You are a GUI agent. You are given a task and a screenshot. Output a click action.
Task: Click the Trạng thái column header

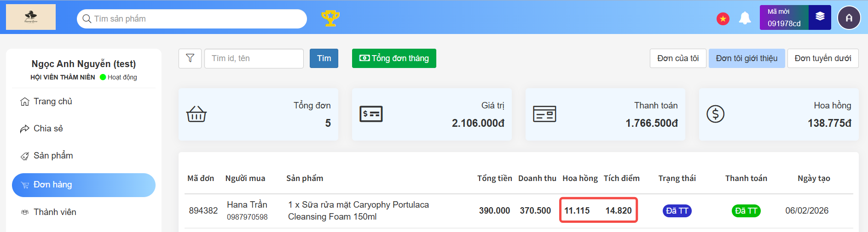point(677,179)
